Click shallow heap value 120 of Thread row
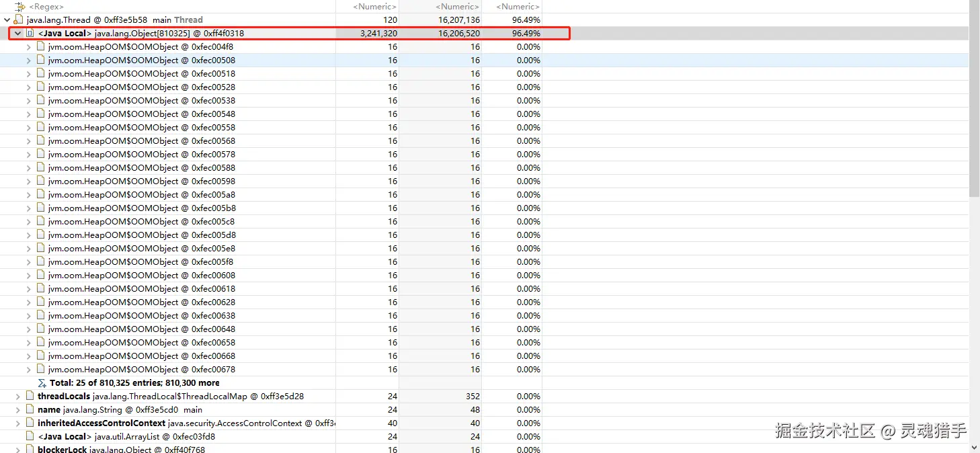 coord(391,20)
